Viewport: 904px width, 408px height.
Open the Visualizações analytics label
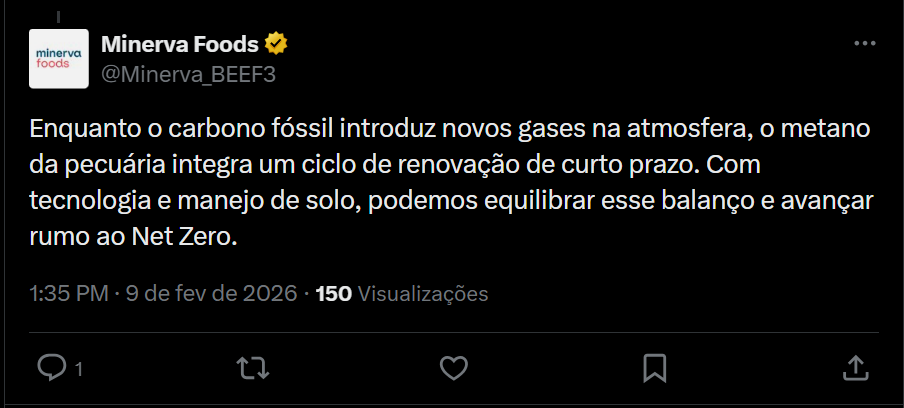422,294
